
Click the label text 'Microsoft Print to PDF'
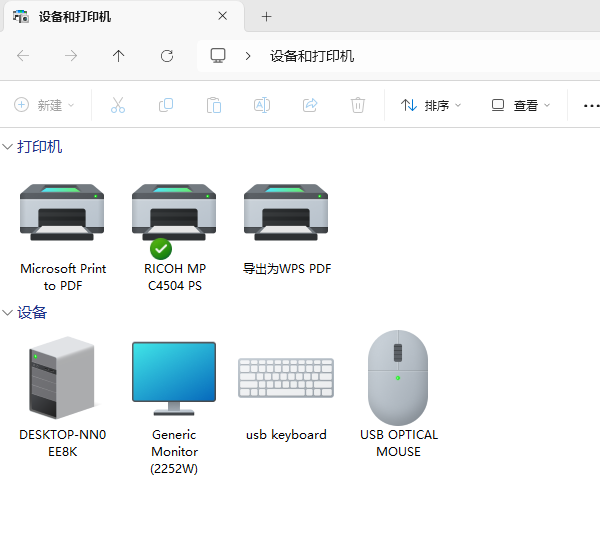coord(63,277)
